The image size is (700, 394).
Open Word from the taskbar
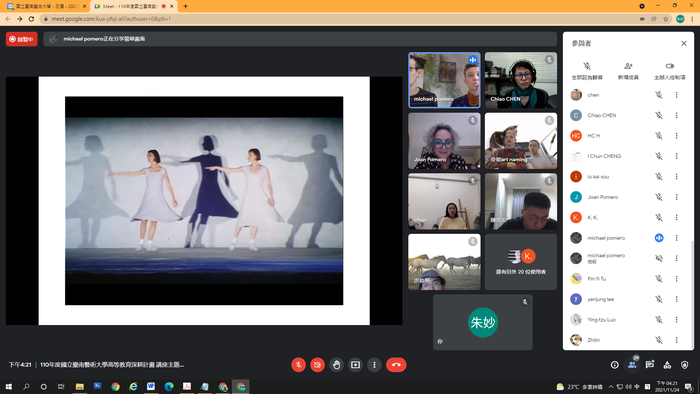[151, 386]
